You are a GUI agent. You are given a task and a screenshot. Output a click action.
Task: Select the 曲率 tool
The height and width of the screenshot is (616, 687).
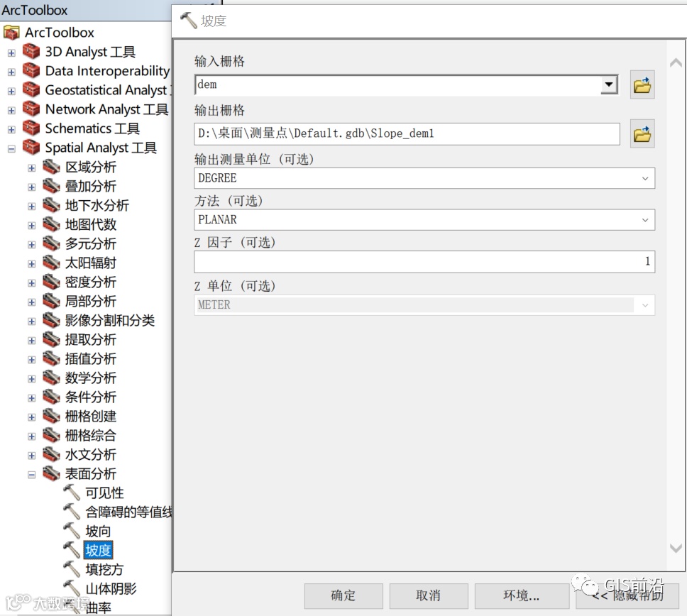pos(98,607)
